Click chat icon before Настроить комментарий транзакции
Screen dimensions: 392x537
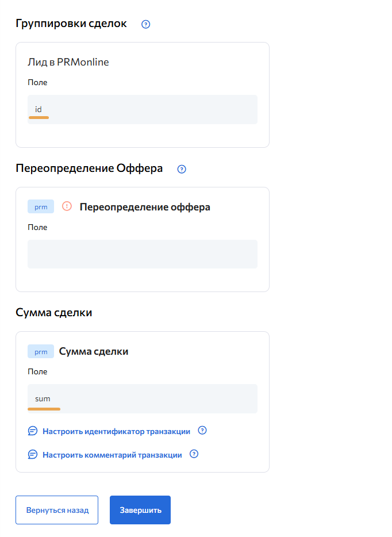pyautogui.click(x=33, y=455)
